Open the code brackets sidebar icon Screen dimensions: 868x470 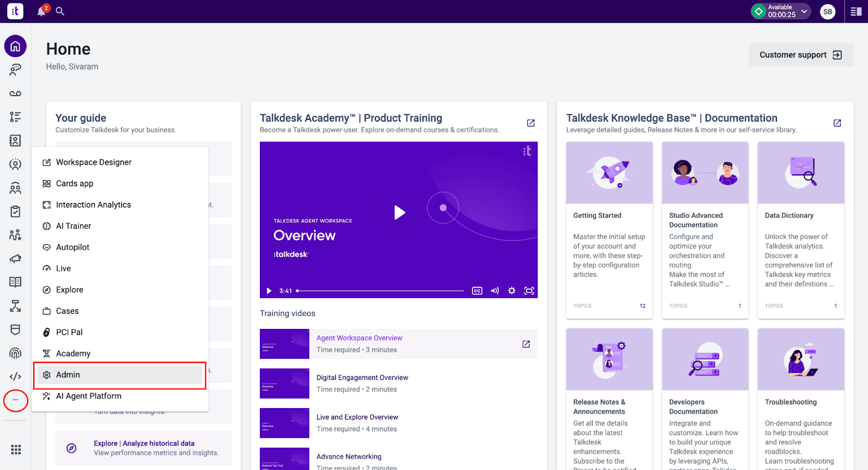(15, 377)
